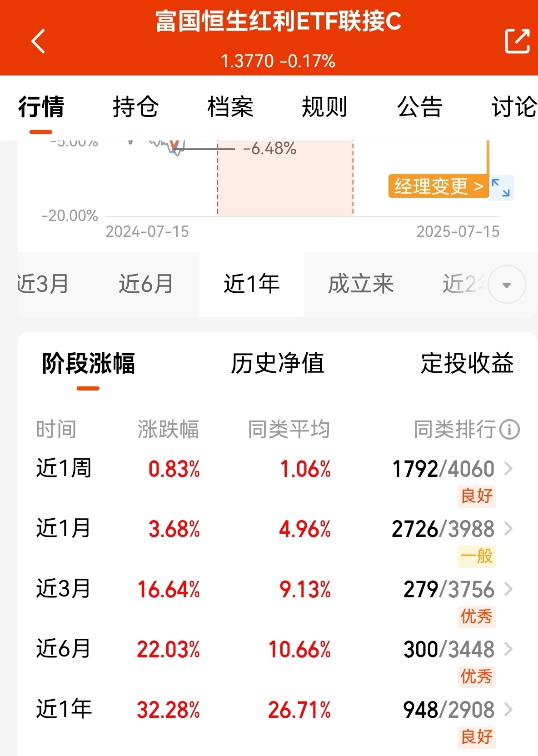Open 近1周 ranking detail chevron

pos(508,469)
